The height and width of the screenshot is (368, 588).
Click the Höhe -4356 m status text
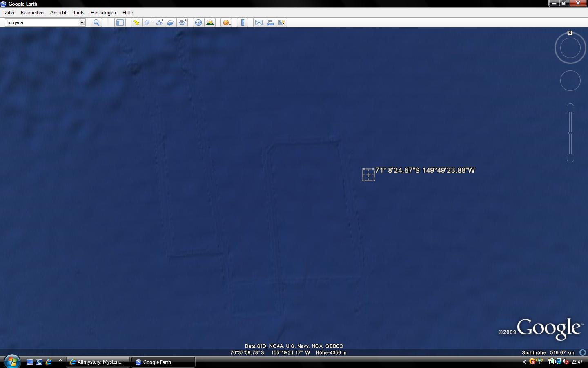point(331,352)
